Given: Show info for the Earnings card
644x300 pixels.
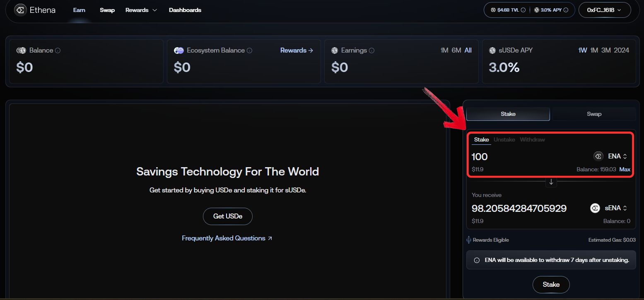Looking at the screenshot, I should (x=371, y=50).
